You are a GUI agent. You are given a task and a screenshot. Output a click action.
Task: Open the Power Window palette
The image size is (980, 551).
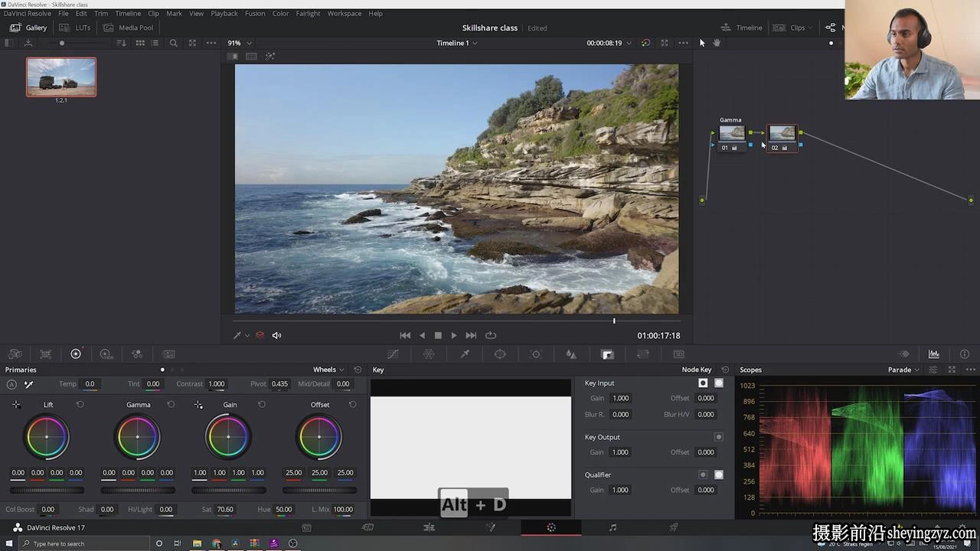(x=500, y=354)
